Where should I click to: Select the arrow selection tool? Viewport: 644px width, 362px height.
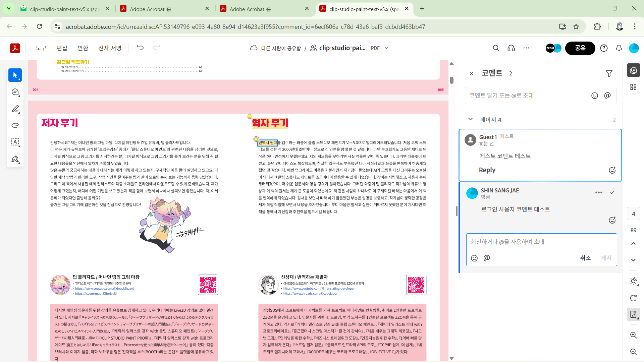[x=15, y=75]
